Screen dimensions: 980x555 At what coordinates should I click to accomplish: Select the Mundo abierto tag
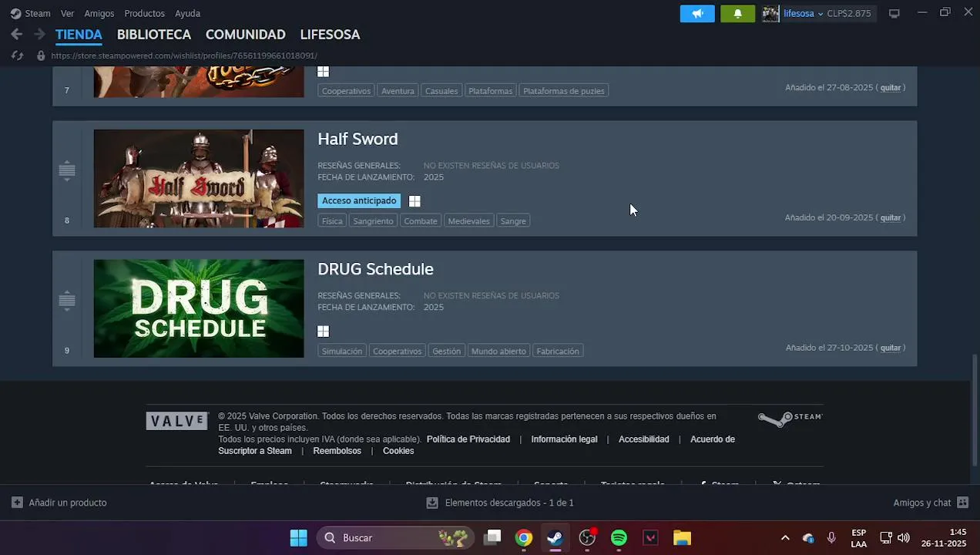(498, 351)
